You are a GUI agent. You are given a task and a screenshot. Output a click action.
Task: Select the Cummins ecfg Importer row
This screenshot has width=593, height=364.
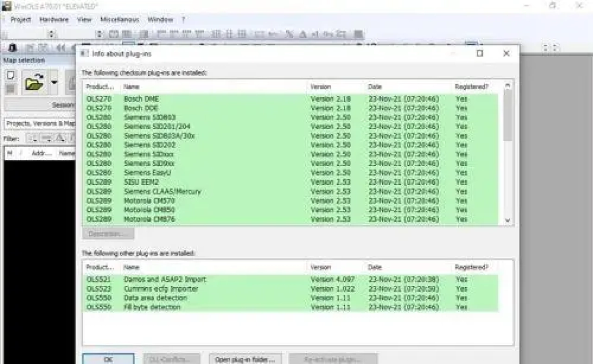click(291, 289)
